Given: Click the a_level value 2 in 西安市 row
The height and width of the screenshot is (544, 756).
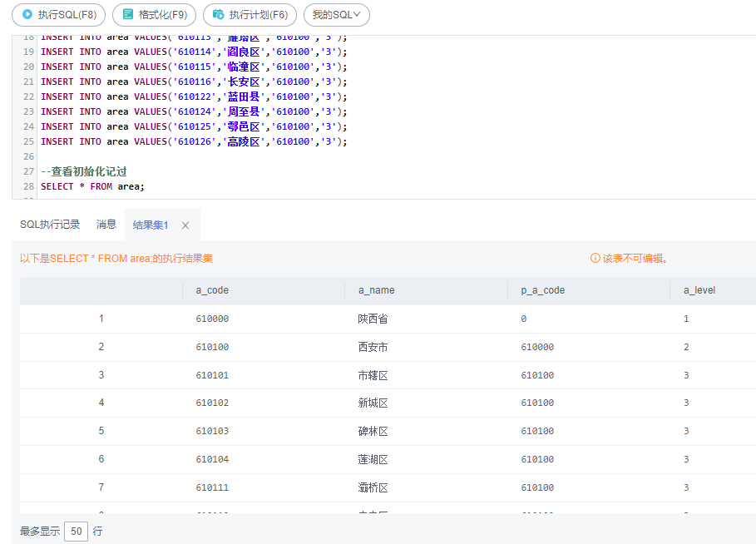Looking at the screenshot, I should (686, 347).
